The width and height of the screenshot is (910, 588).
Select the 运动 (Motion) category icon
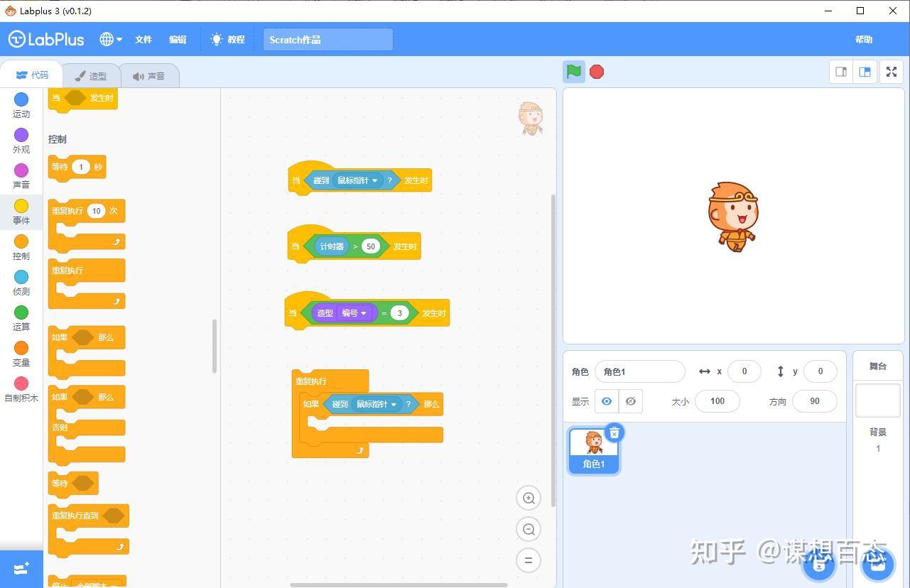(x=21, y=105)
